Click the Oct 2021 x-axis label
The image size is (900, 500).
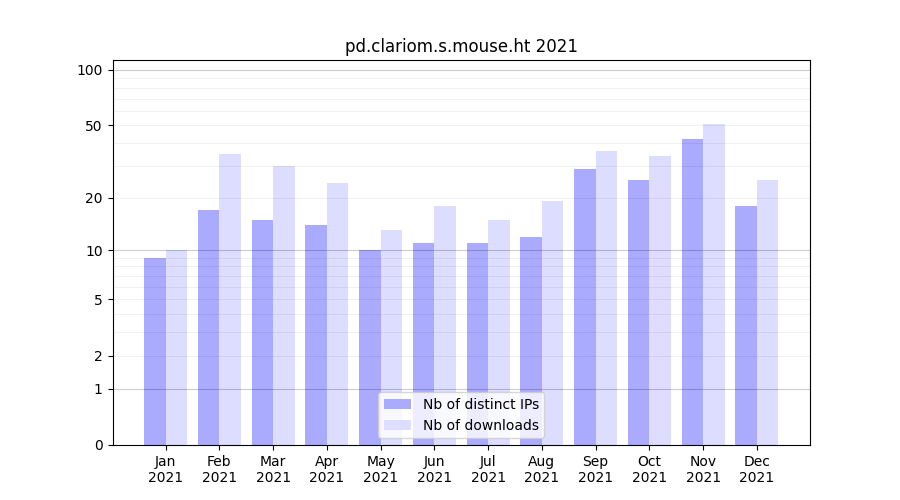point(649,469)
